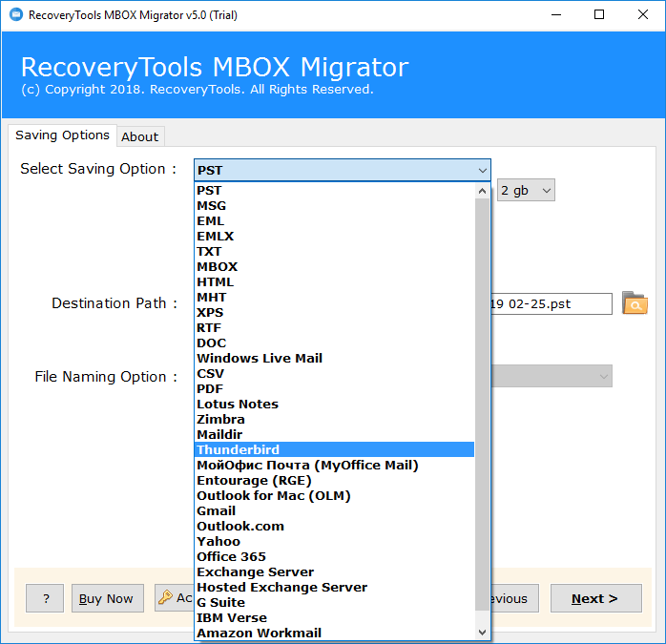Choose HTML as saving format
Viewport: 666px width, 644px height.
point(335,282)
